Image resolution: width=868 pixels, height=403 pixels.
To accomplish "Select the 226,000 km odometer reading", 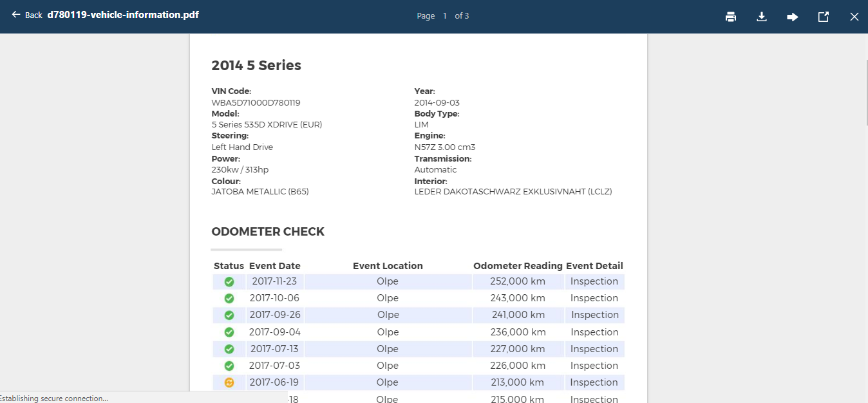I will [x=518, y=366].
